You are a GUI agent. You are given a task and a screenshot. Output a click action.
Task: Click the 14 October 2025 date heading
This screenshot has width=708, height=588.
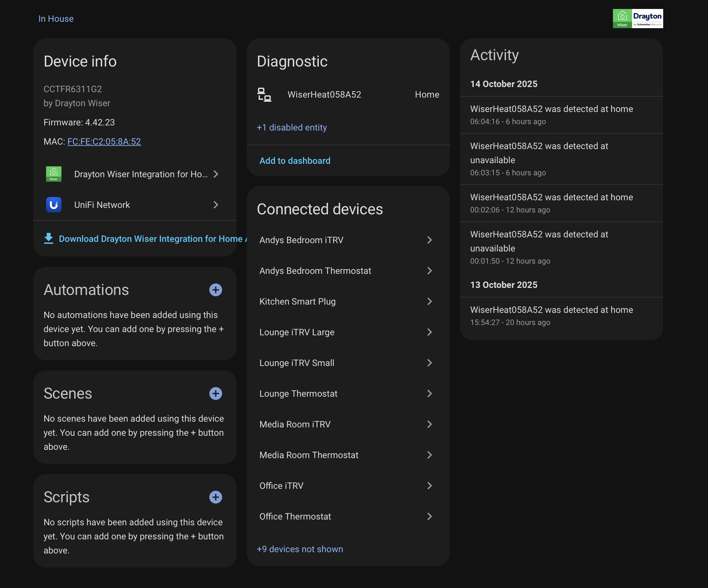click(x=504, y=84)
